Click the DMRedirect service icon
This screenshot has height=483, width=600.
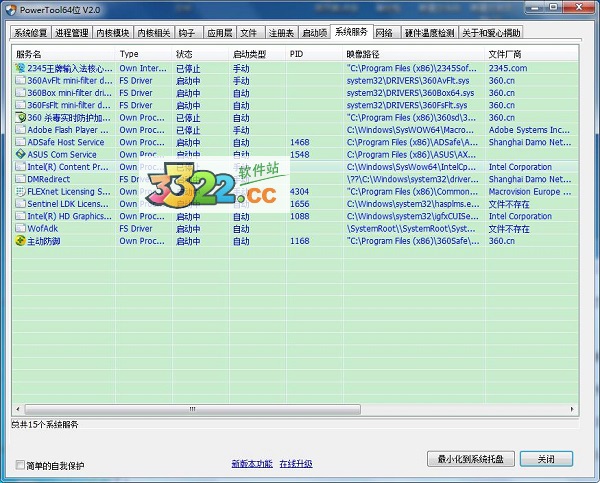(20, 179)
